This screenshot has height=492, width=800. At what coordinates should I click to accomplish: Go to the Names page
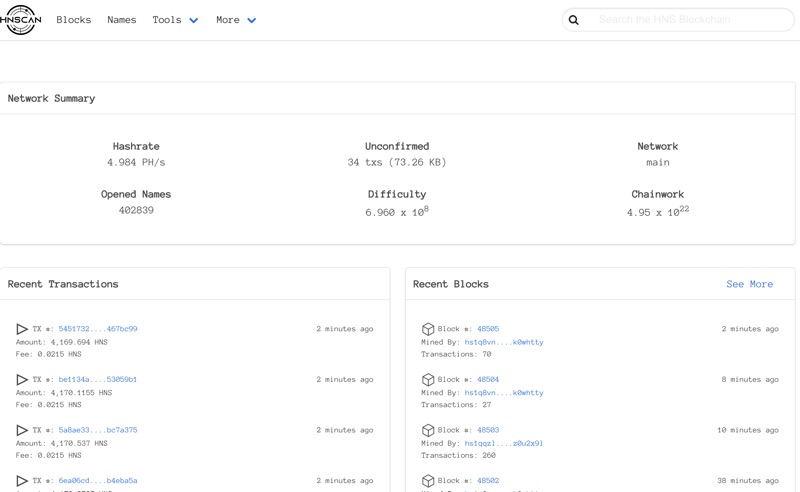click(122, 20)
